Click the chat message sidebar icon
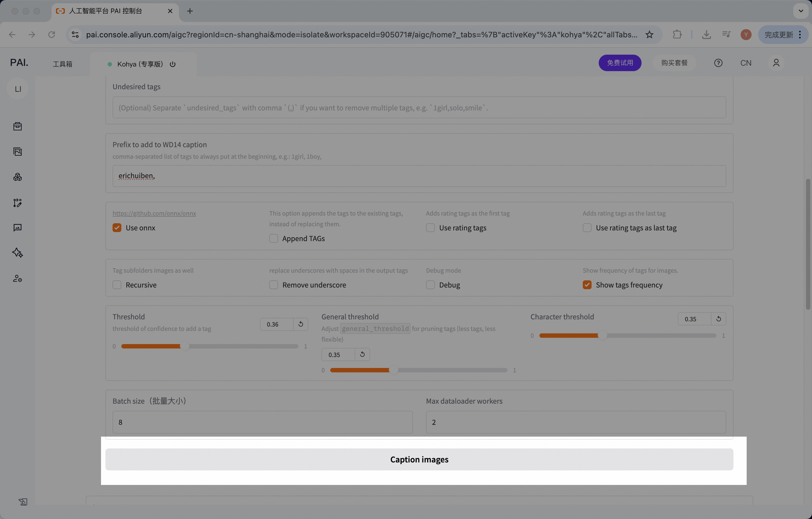The width and height of the screenshot is (812, 519). pos(18,228)
